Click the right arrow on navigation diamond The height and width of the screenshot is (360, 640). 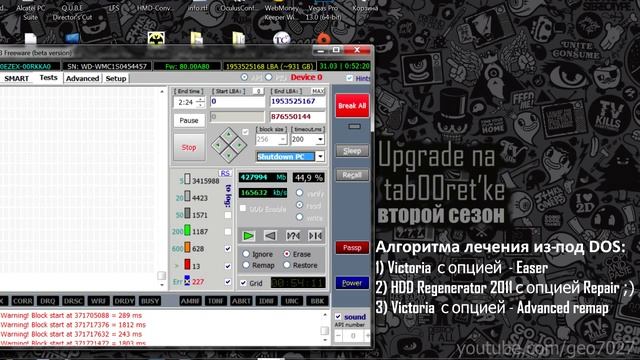pyautogui.click(x=240, y=145)
